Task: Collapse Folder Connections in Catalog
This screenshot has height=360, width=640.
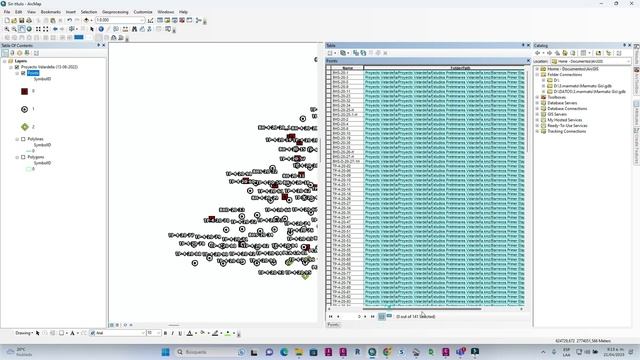Action: [538, 75]
